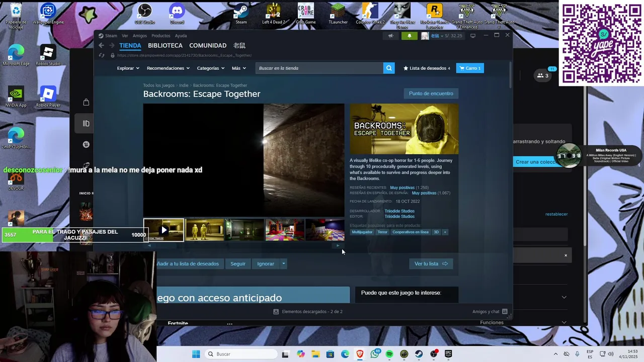
Task: Open the OBS Studio desktop icon
Action: (145, 14)
